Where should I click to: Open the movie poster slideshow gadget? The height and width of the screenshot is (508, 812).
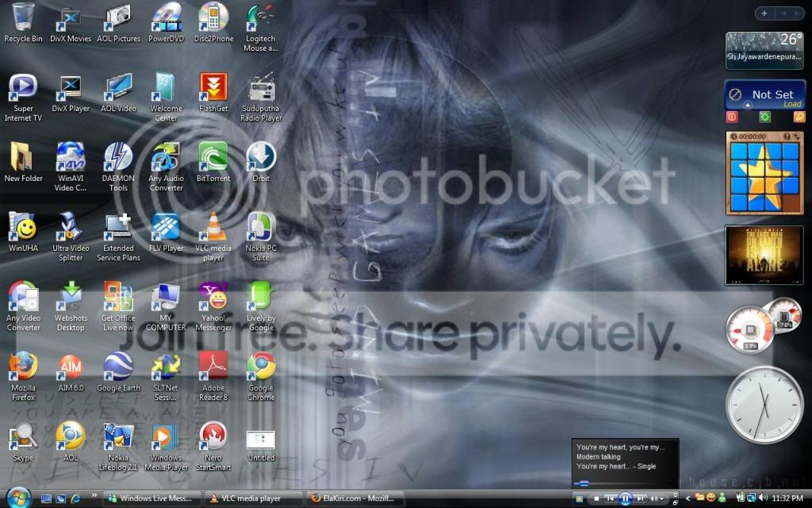point(764,255)
